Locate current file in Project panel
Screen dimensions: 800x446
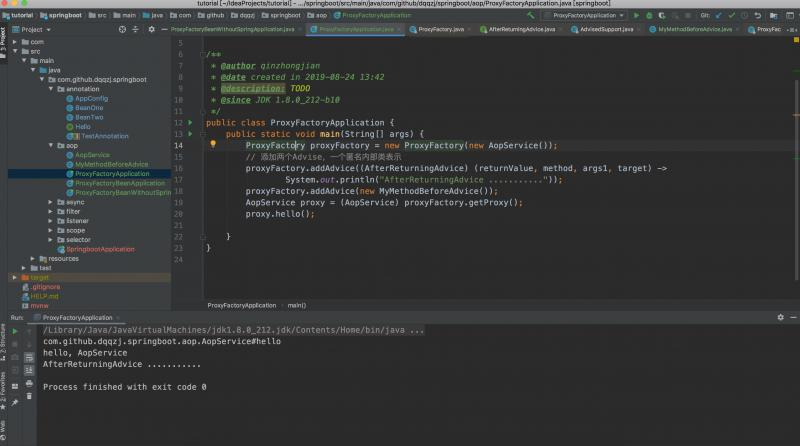click(x=122, y=30)
